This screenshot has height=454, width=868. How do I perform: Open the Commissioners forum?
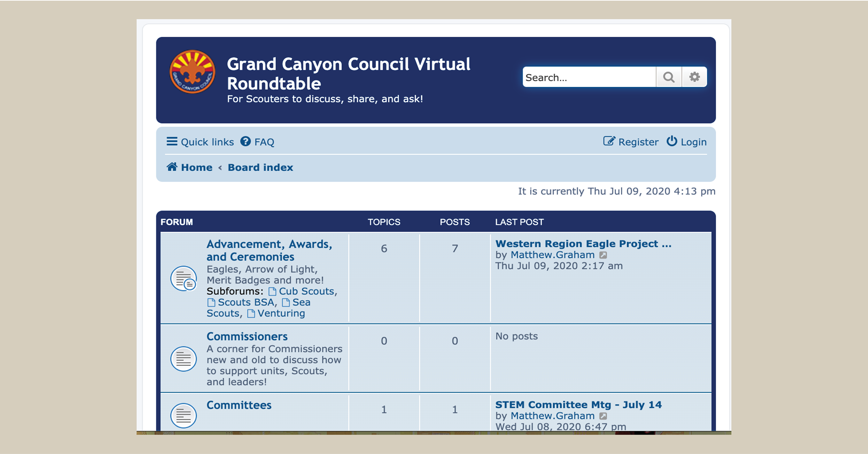(247, 337)
